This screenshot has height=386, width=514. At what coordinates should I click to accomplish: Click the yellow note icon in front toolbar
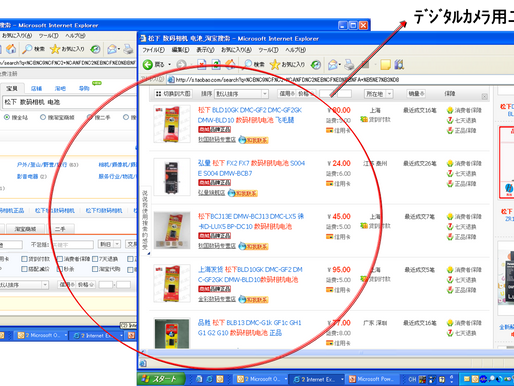pos(385,64)
